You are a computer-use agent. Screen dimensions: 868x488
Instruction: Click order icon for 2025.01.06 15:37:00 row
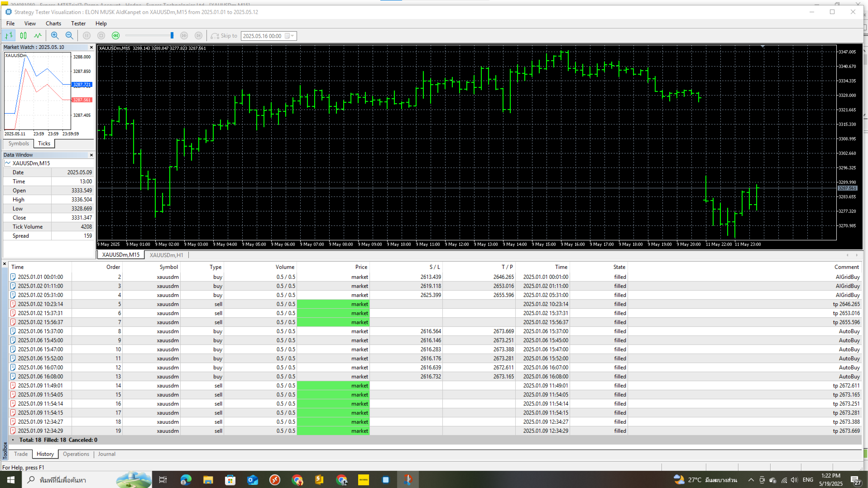13,331
